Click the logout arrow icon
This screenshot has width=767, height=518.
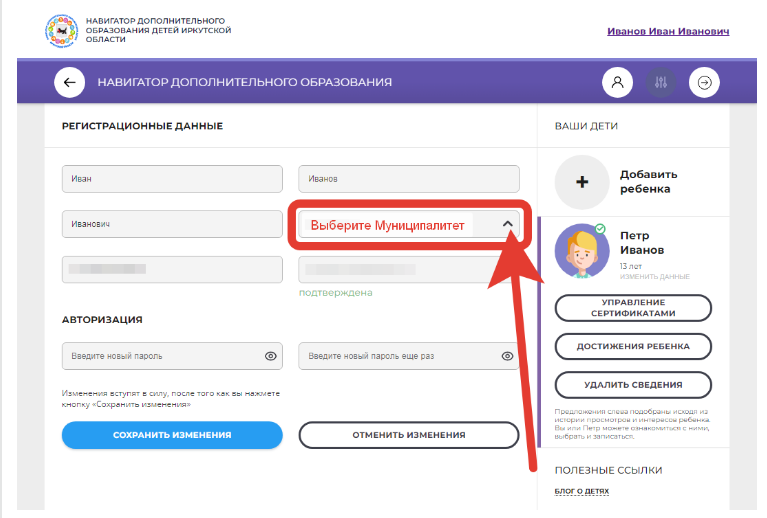click(x=704, y=83)
